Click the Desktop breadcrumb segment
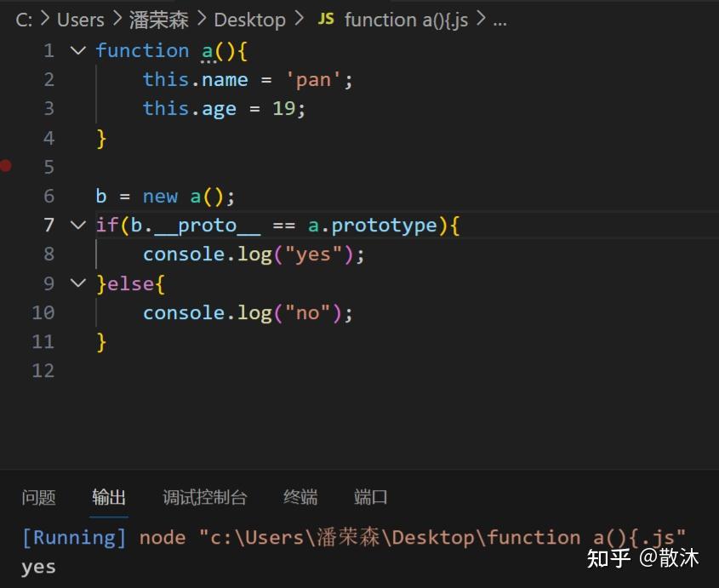719x588 pixels. [249, 20]
